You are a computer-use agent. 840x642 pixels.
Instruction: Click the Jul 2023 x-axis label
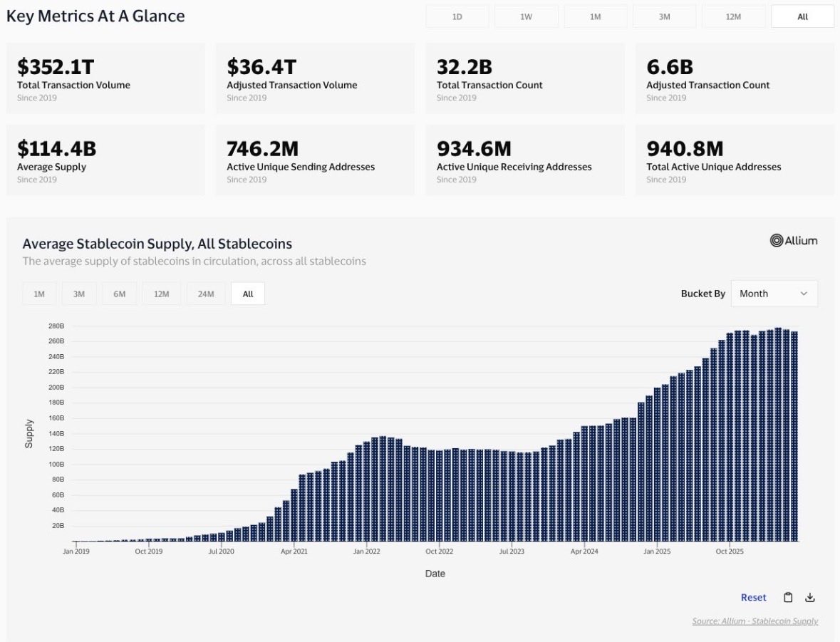(512, 551)
